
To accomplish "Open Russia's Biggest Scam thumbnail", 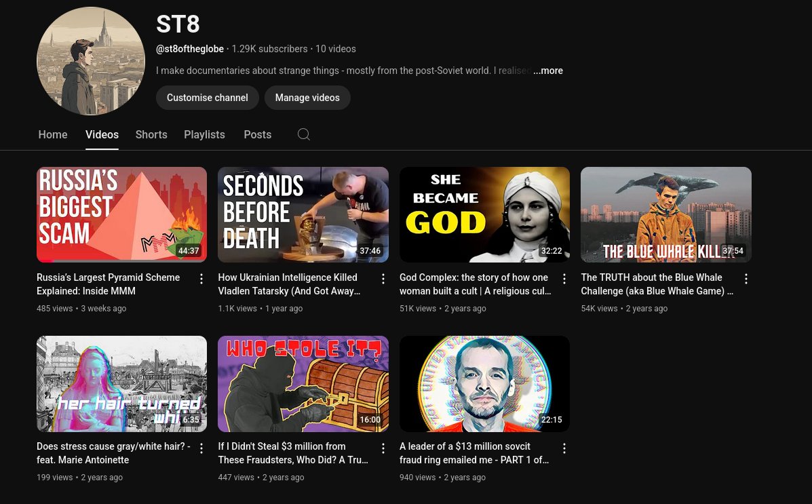I will 121,214.
